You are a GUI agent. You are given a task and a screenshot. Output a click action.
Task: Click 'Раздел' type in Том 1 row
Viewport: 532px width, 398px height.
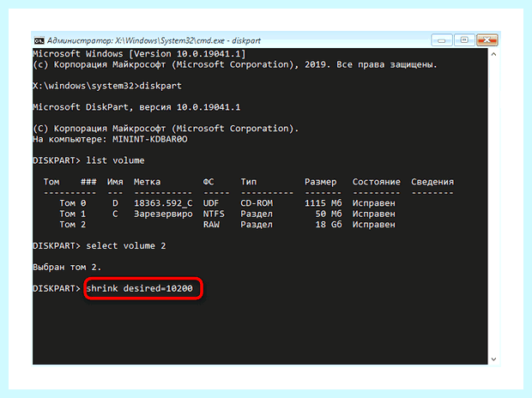click(x=257, y=214)
